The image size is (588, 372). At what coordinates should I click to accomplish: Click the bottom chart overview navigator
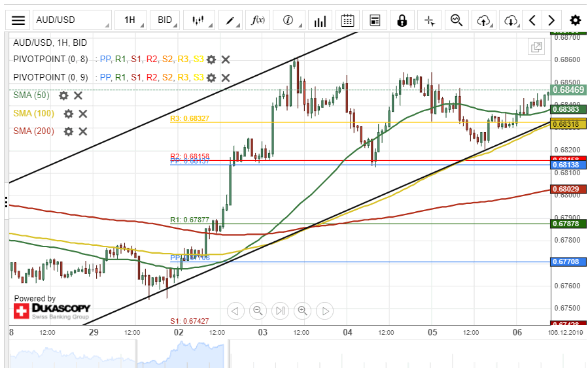point(294,355)
